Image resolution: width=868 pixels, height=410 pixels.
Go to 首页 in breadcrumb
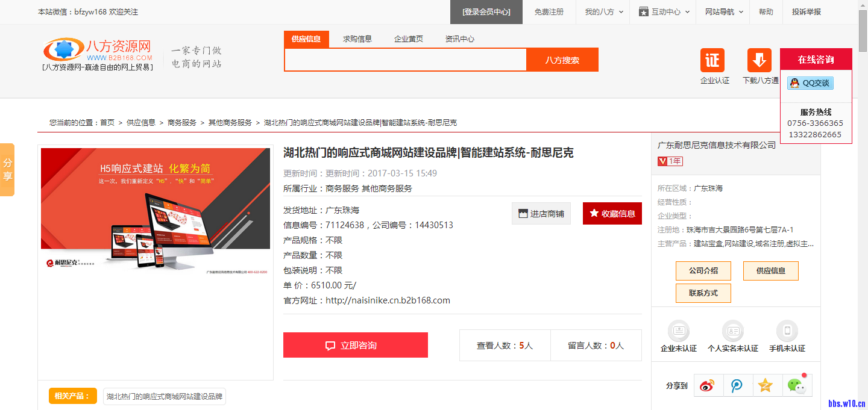(107, 123)
